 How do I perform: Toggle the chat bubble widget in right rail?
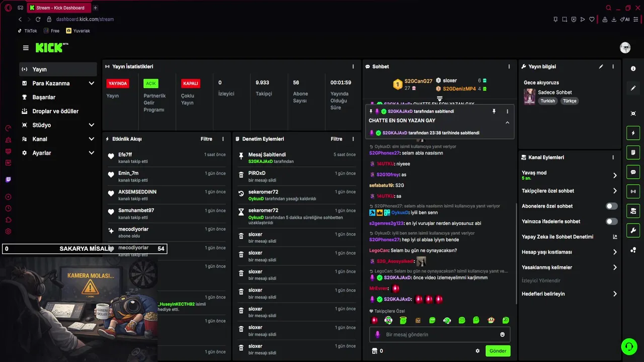pos(633,172)
